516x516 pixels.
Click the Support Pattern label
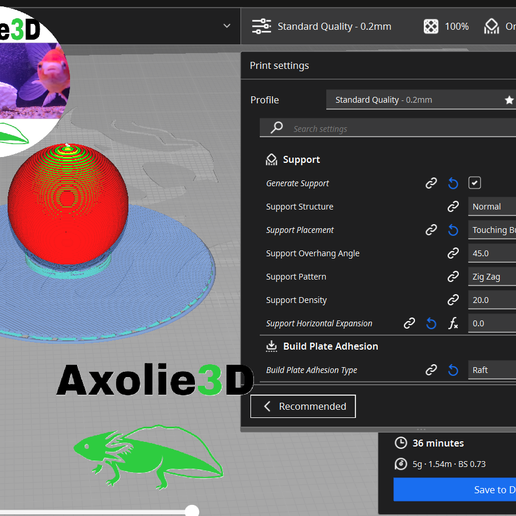(x=296, y=277)
